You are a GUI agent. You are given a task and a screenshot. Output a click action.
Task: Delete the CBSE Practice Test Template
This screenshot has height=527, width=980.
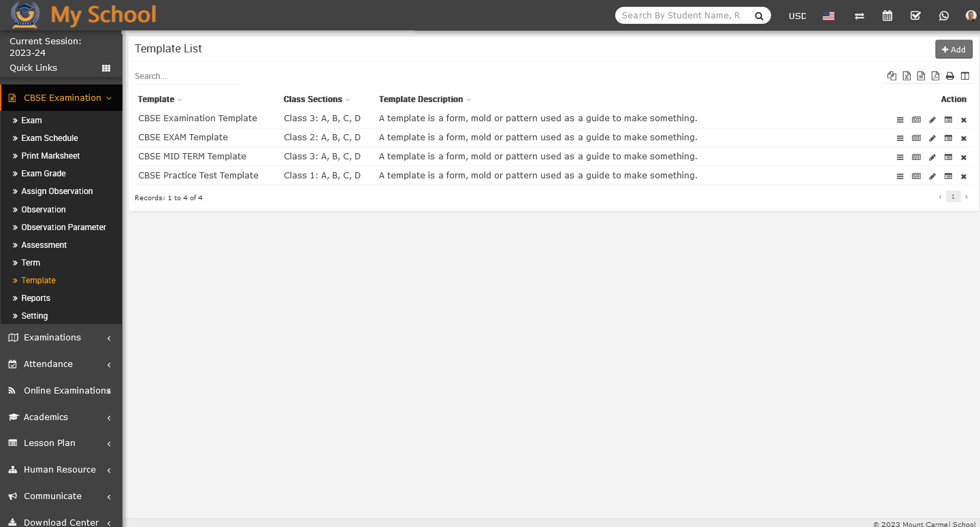(x=964, y=177)
